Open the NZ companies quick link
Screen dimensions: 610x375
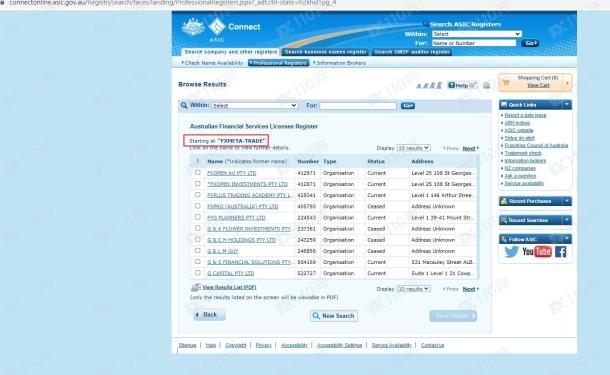point(520,168)
